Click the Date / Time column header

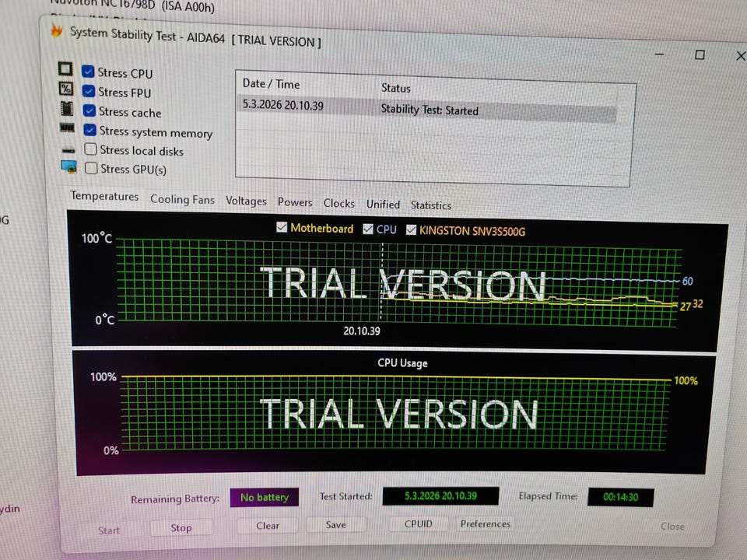point(271,84)
